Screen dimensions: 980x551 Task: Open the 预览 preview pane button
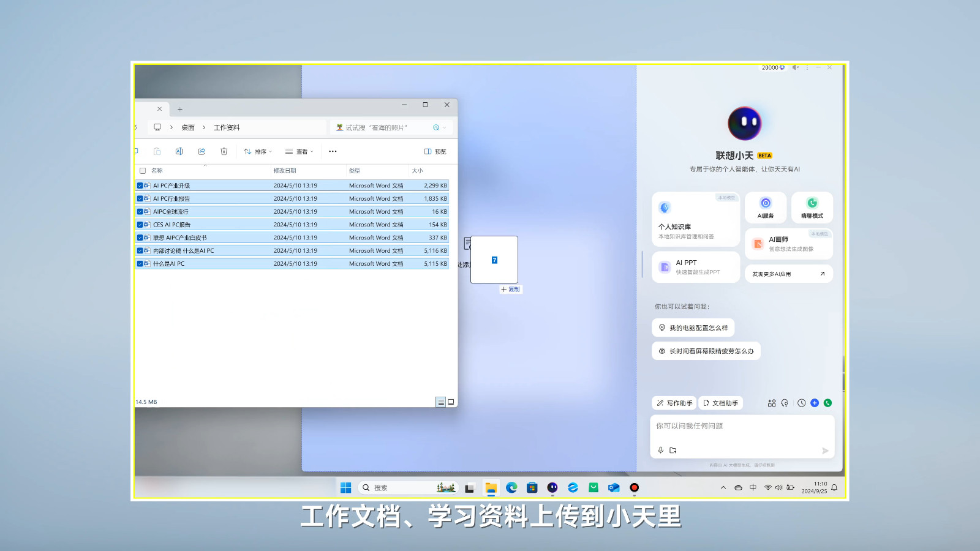pos(435,151)
